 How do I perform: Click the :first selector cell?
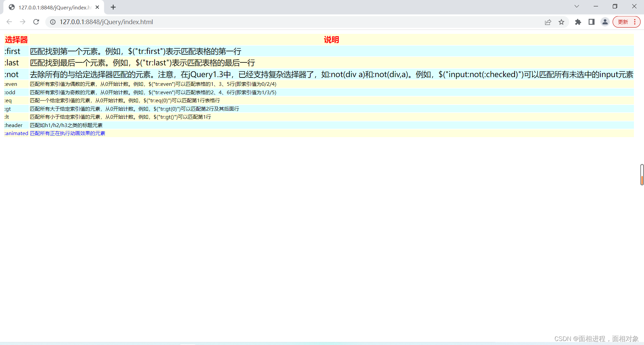pyautogui.click(x=16, y=51)
